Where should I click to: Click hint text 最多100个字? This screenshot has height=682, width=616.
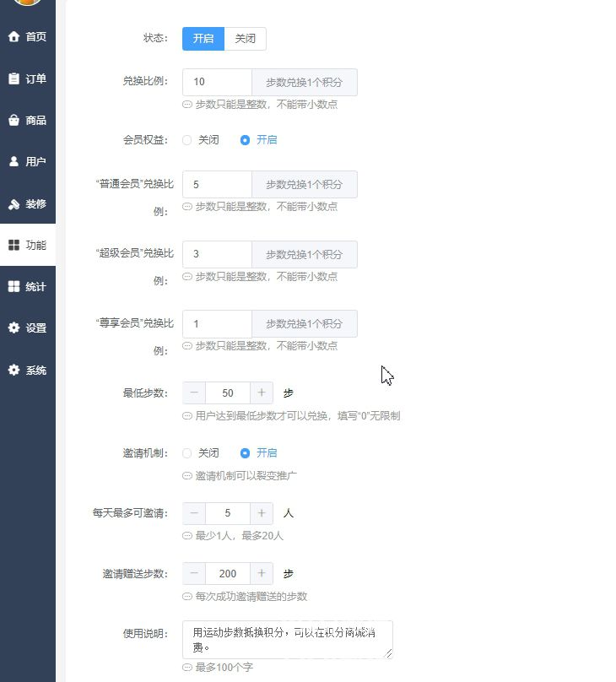pos(224,667)
